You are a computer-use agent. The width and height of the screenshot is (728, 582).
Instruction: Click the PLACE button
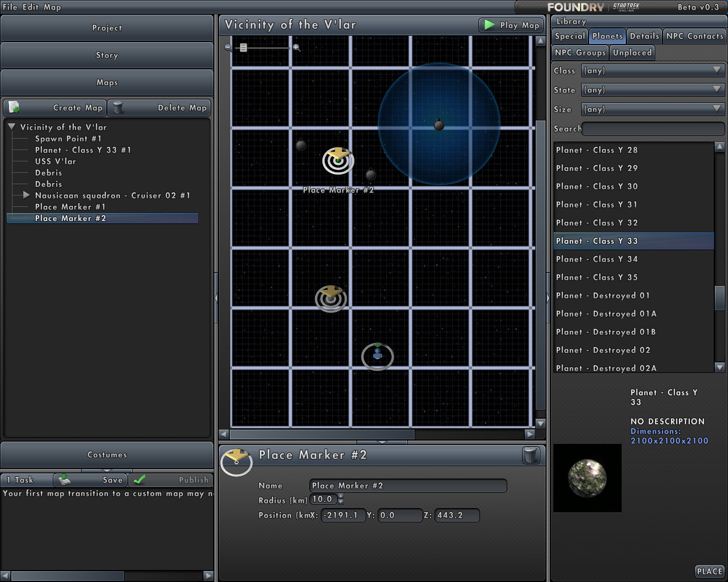709,571
